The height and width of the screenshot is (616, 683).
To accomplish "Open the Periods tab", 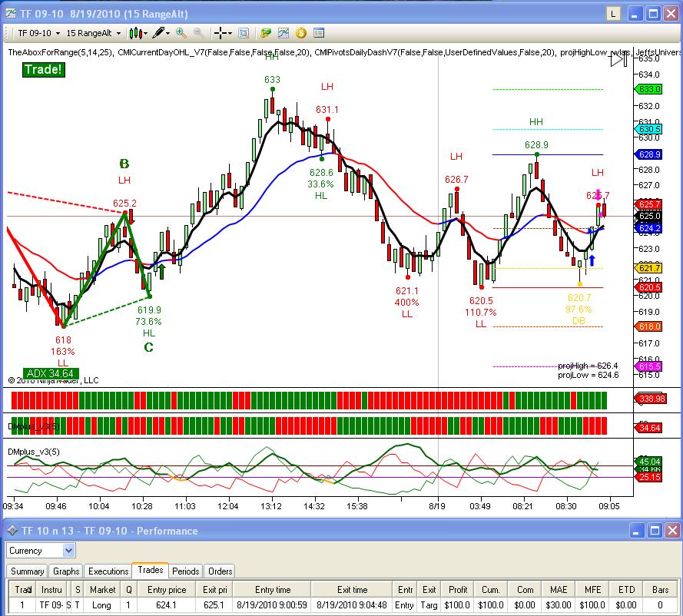I will [x=186, y=571].
